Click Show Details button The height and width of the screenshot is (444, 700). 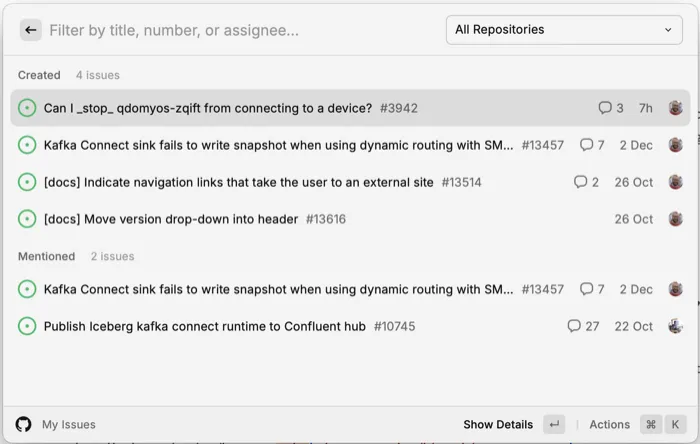click(x=499, y=424)
